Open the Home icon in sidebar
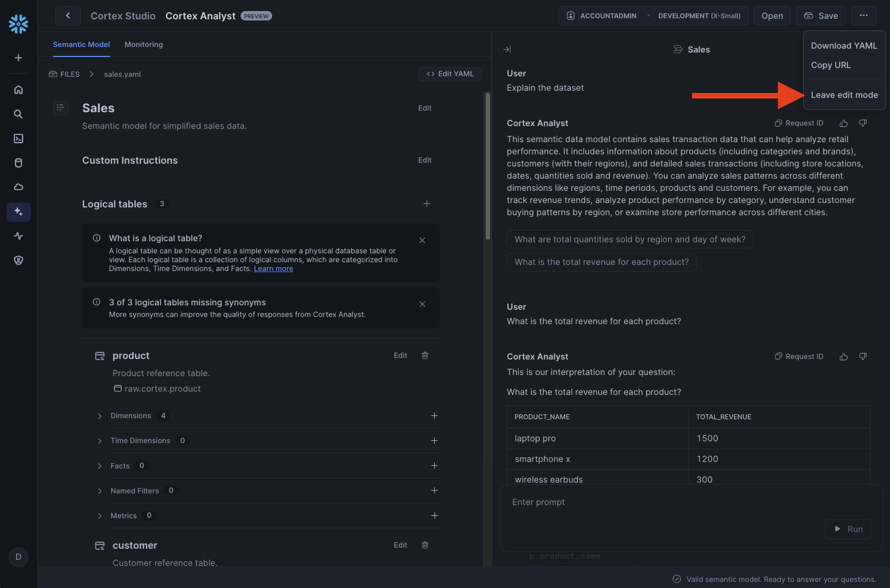 18,90
